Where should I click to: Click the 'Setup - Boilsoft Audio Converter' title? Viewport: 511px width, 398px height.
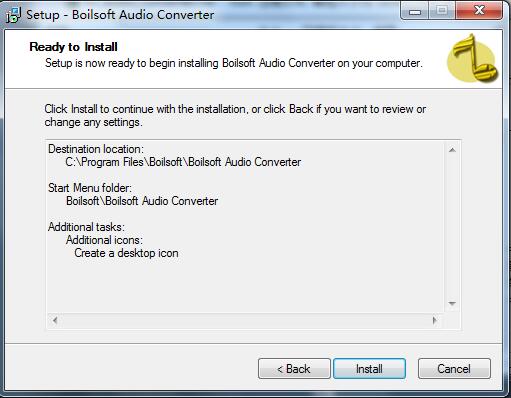pyautogui.click(x=120, y=15)
